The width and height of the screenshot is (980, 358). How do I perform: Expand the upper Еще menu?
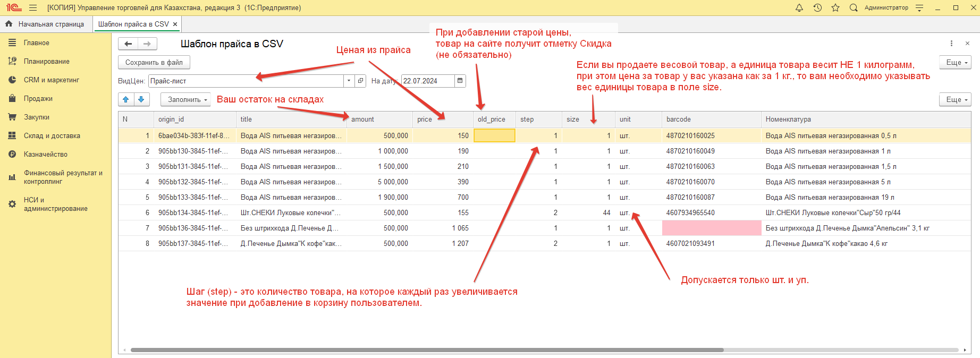[x=954, y=63]
